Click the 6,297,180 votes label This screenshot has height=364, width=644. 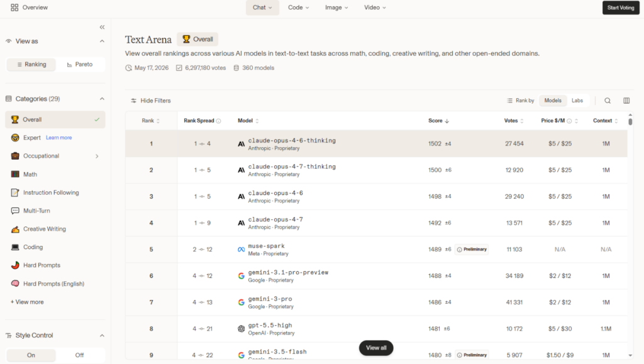[201, 68]
